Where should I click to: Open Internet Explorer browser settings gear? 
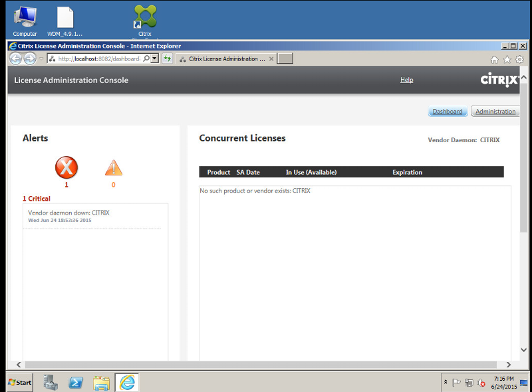click(x=519, y=58)
